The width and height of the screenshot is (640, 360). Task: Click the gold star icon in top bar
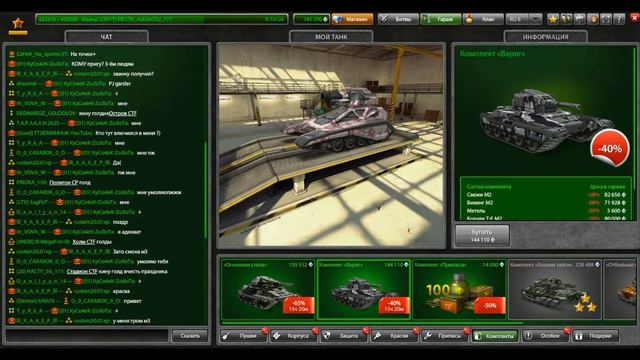point(553,19)
